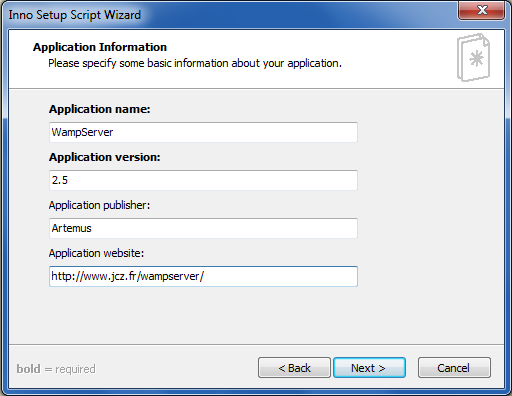This screenshot has width=512, height=396.
Task: Click the script document icon in header
Action: coord(473,57)
